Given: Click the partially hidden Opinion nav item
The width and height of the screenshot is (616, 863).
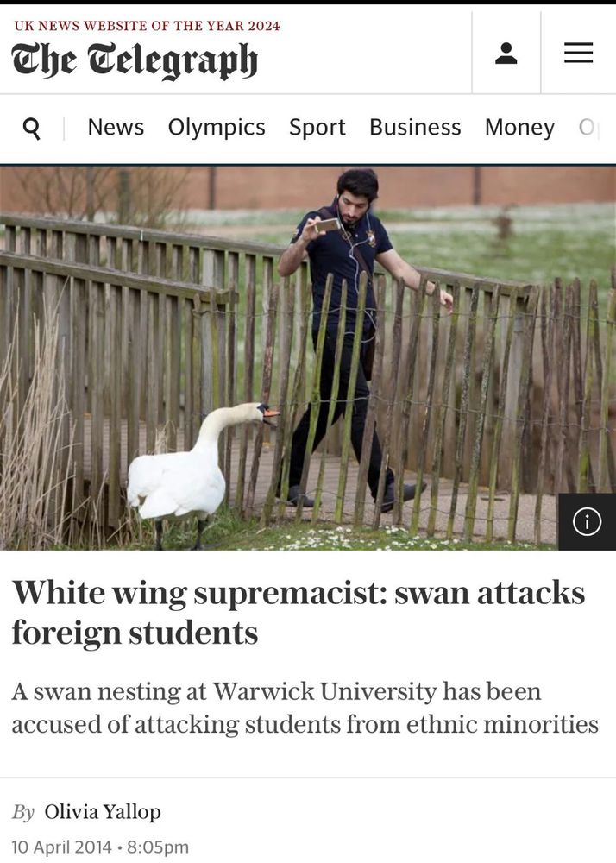Looking at the screenshot, I should [588, 127].
